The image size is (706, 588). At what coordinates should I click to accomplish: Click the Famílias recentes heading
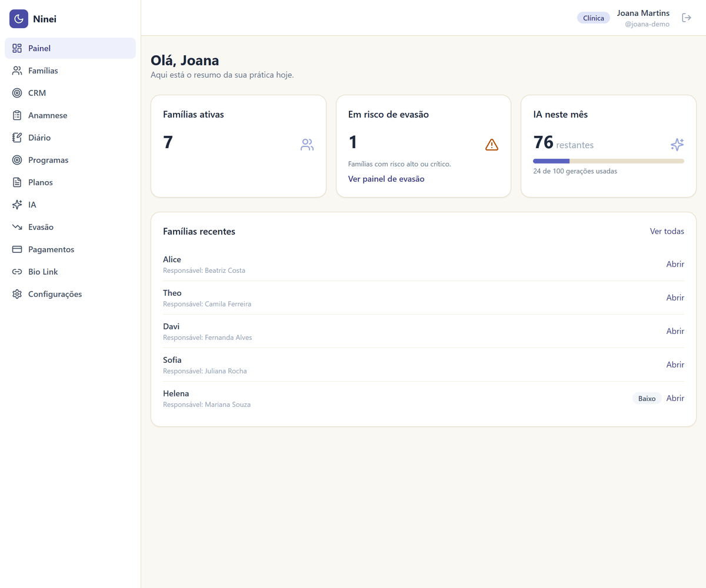tap(199, 231)
